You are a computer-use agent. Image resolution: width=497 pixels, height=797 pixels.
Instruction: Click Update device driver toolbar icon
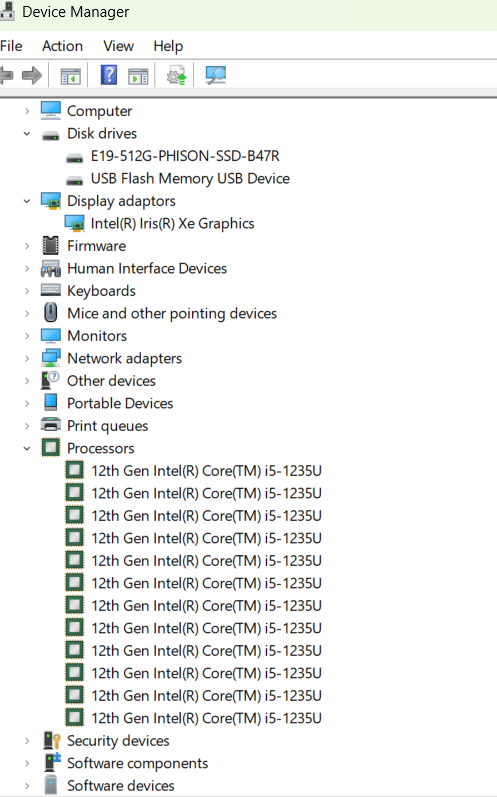point(176,75)
